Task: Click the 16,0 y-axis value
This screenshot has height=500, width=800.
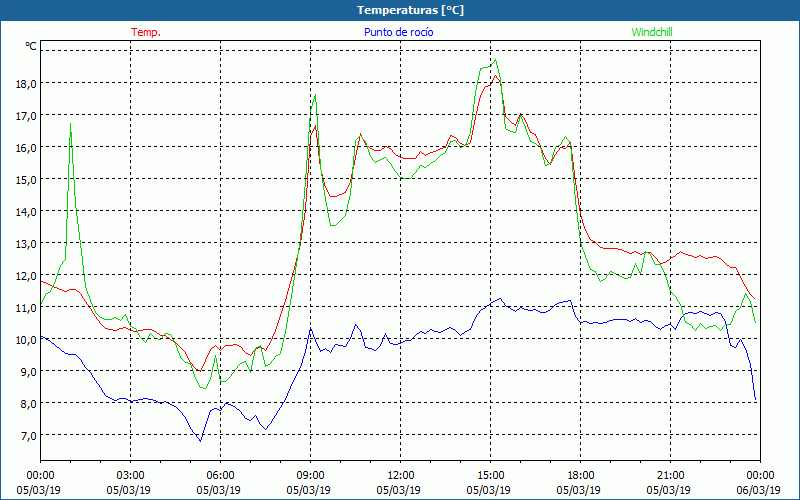Action: 27,147
